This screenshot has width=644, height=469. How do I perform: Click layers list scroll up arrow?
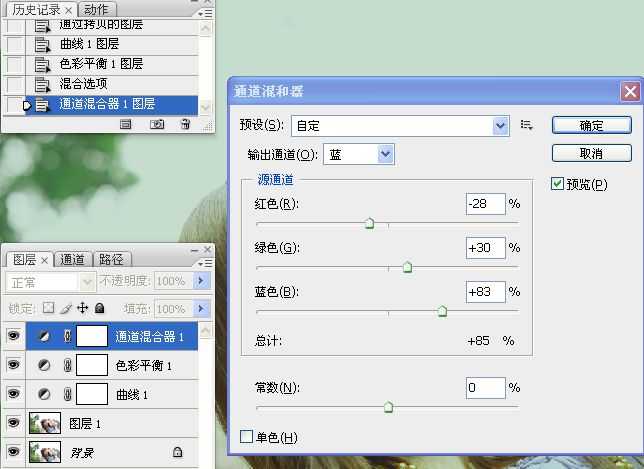pyautogui.click(x=205, y=330)
